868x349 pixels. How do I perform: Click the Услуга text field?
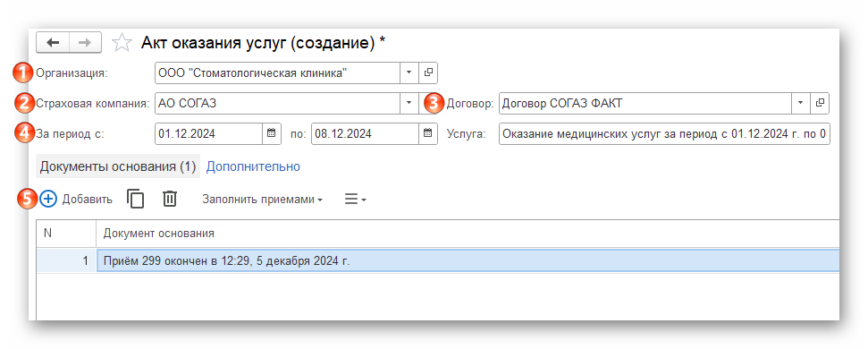tap(664, 133)
